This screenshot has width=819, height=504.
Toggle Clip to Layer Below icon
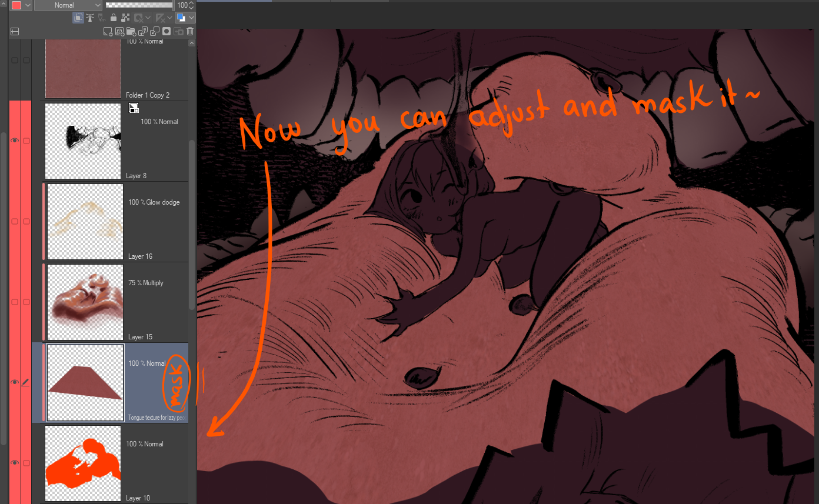[x=78, y=18]
